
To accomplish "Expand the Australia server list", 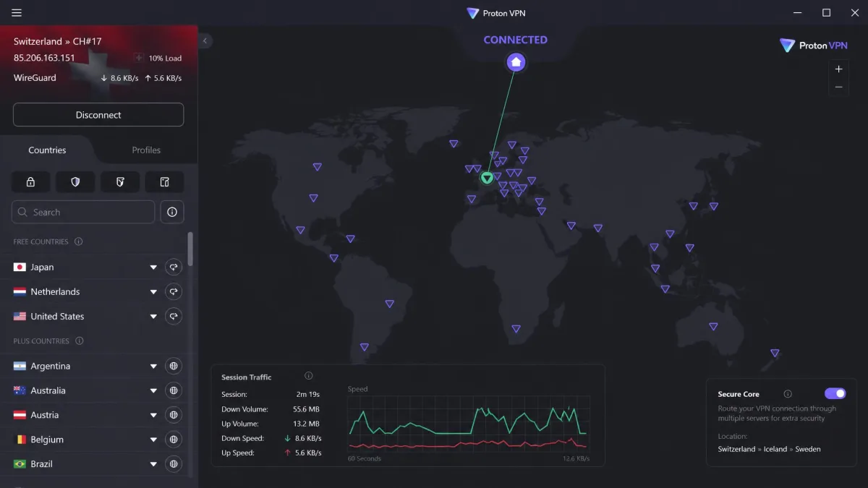I will (153, 391).
